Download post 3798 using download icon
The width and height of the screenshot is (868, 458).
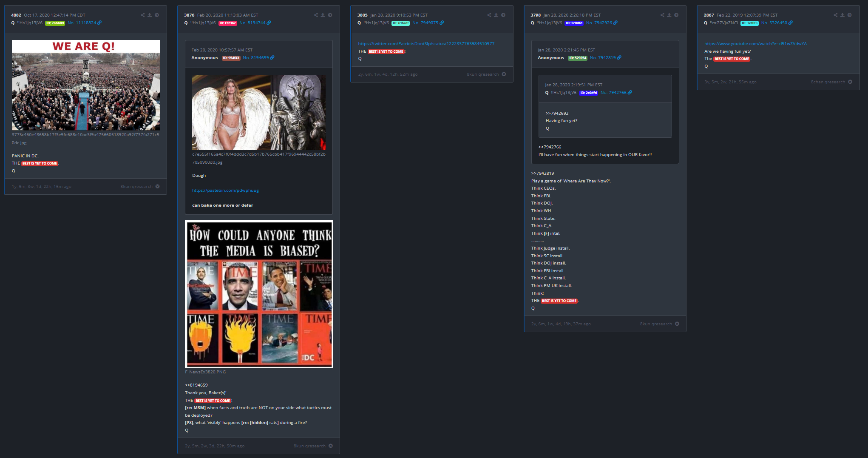pos(669,15)
